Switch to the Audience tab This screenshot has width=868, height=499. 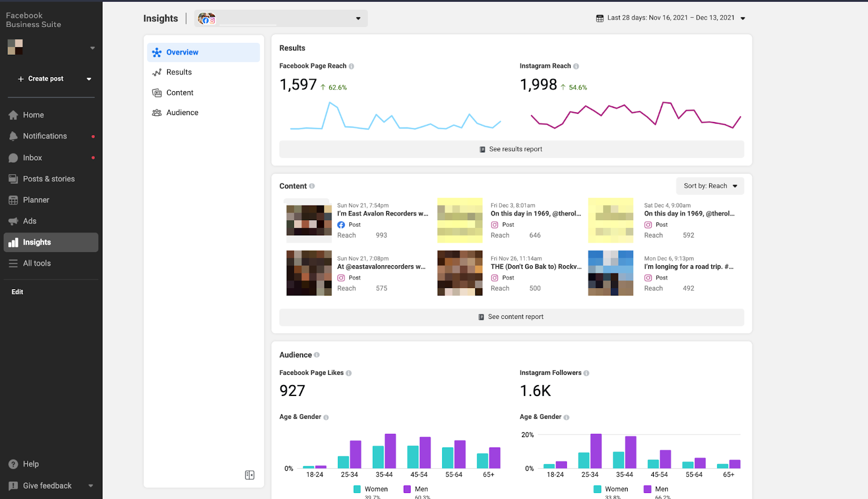[182, 112]
